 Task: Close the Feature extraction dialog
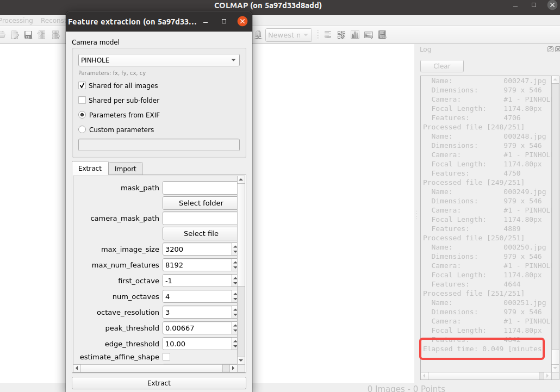point(242,21)
